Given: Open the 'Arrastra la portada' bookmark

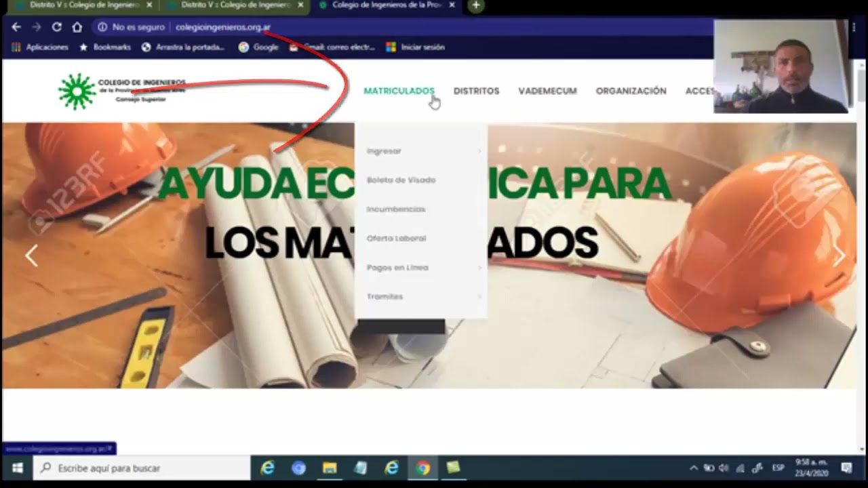Looking at the screenshot, I should pos(183,47).
